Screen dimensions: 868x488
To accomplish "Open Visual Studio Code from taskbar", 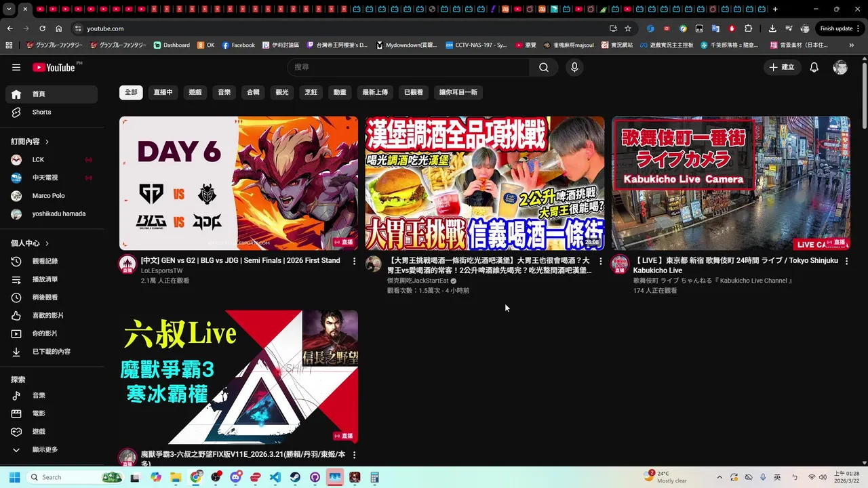I will (x=275, y=477).
